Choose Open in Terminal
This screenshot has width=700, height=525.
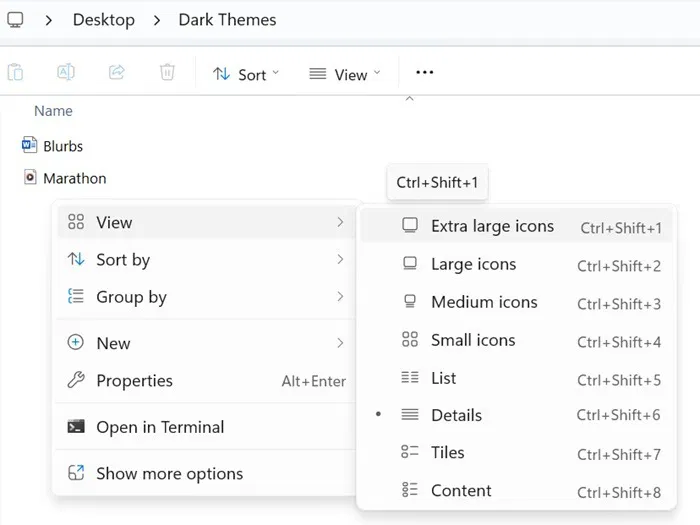tap(160, 427)
